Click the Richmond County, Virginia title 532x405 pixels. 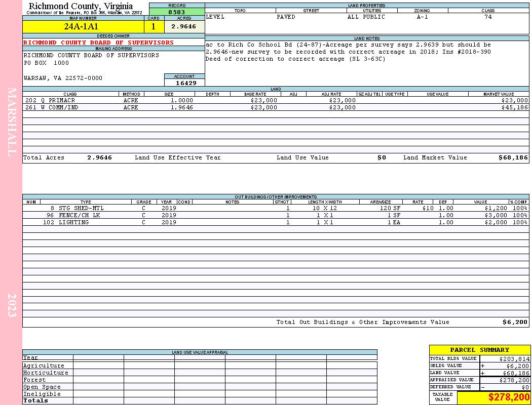click(81, 6)
